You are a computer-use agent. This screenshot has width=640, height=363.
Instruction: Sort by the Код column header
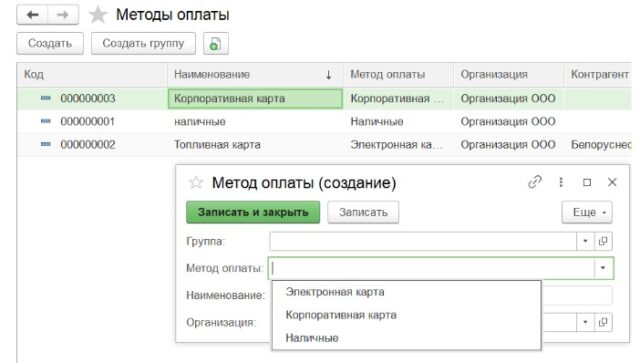click(x=92, y=75)
